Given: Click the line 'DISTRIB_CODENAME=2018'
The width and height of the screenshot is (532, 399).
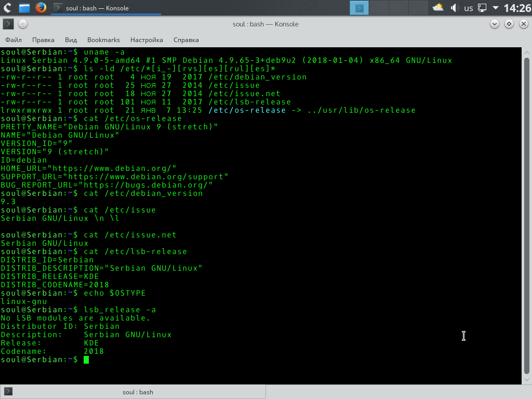Looking at the screenshot, I should click(55, 285).
